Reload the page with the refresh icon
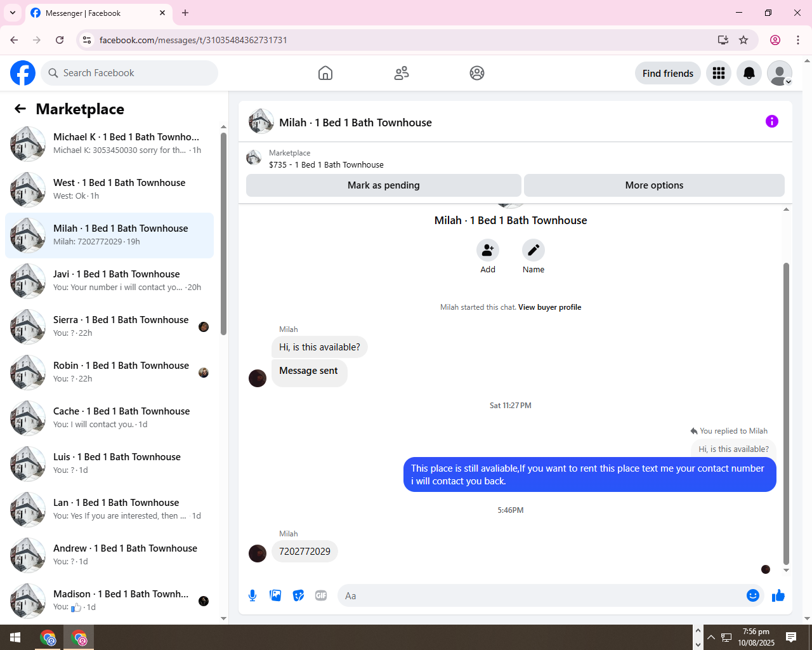The image size is (812, 650). pyautogui.click(x=60, y=40)
